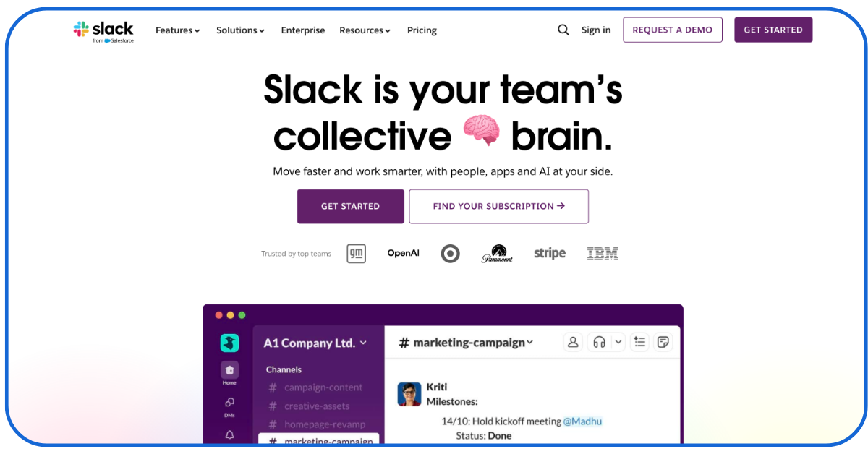Open the canvas note icon
Screen dimensions: 868x454
point(662,343)
